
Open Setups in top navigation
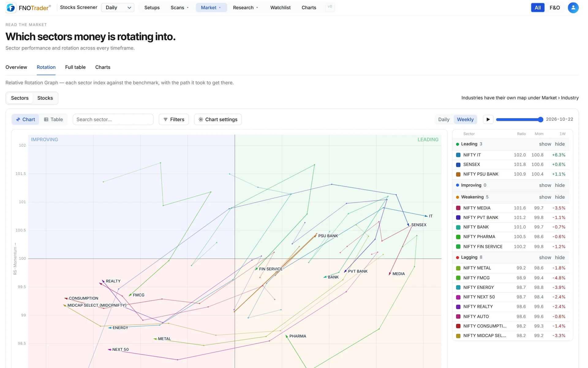click(x=152, y=8)
